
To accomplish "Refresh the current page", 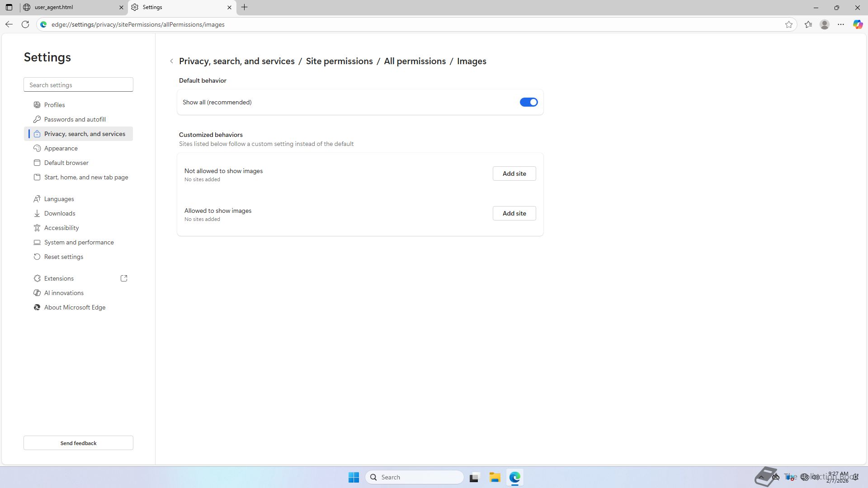I will [25, 24].
